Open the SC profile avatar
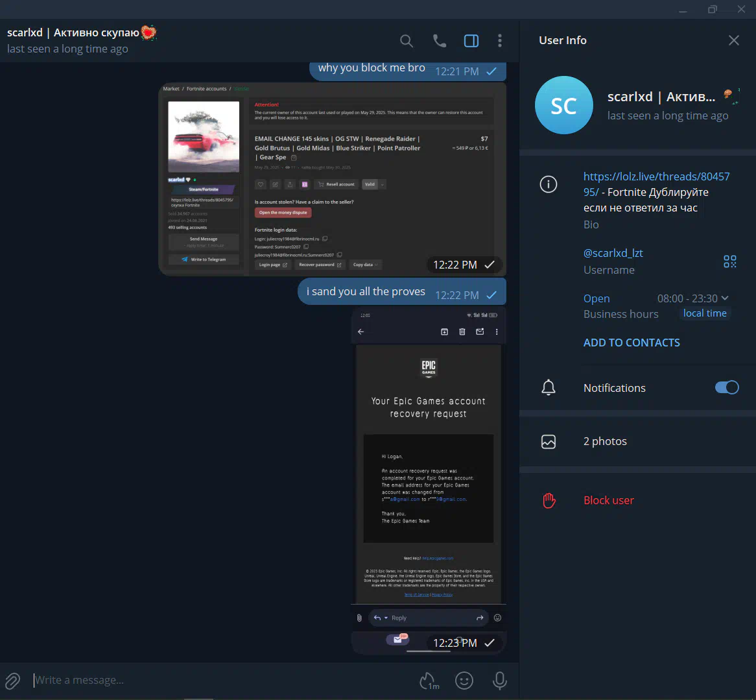Screen dimensions: 756x700 pyautogui.click(x=563, y=105)
